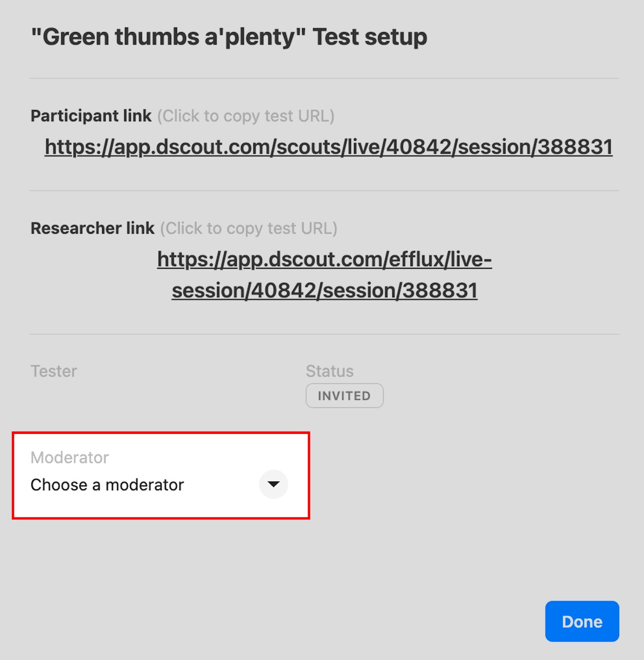
Task: Copy the participant link URL
Action: [328, 147]
